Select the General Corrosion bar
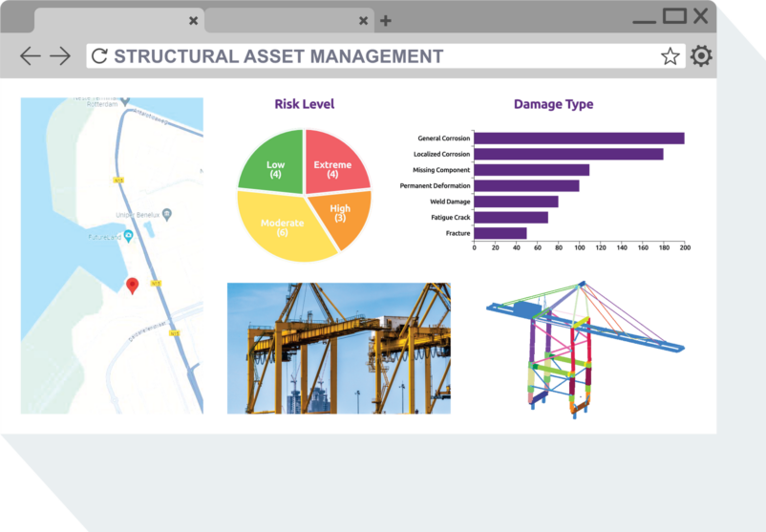Screen dimensions: 766x532 (x=579, y=138)
